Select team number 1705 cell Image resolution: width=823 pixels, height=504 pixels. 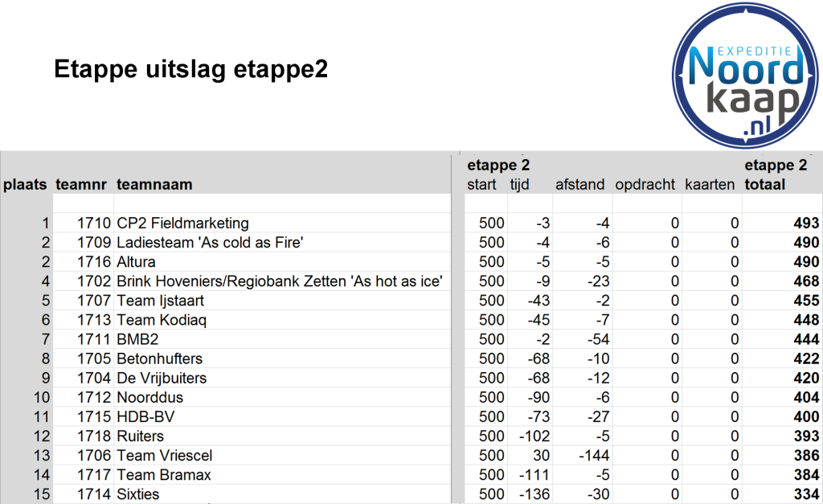click(93, 359)
